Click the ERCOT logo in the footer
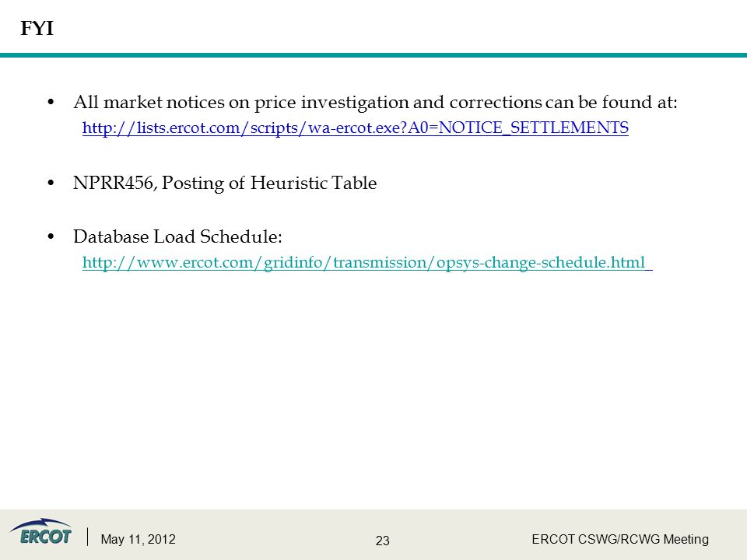This screenshot has width=747, height=560. coord(41,532)
